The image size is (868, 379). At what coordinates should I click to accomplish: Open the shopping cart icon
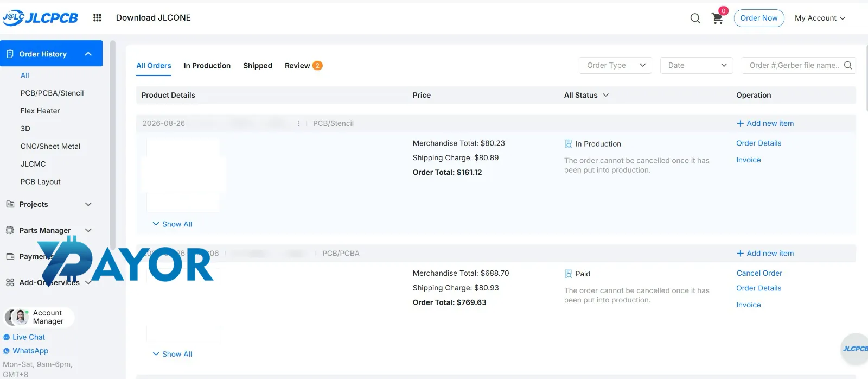[717, 18]
